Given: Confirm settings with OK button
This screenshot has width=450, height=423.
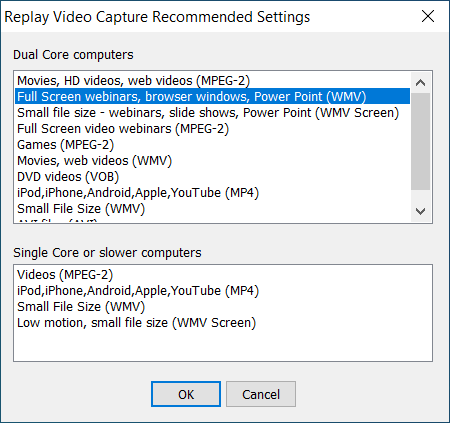Looking at the screenshot, I should [186, 394].
